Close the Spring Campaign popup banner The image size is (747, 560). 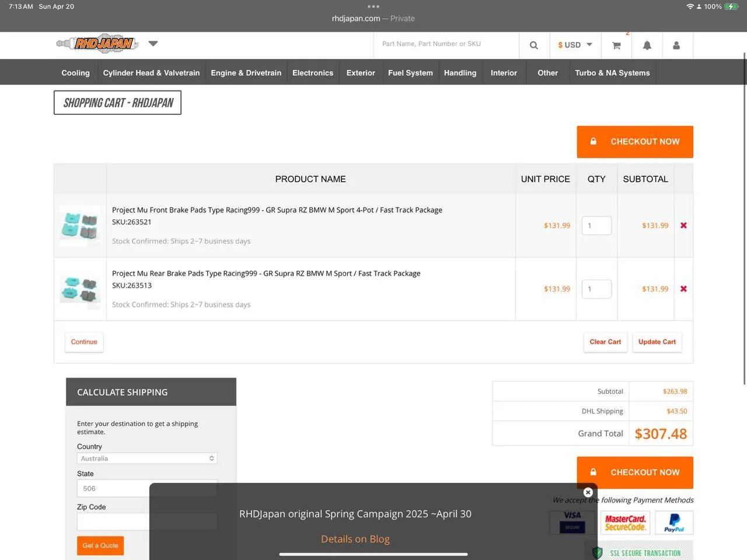(588, 492)
